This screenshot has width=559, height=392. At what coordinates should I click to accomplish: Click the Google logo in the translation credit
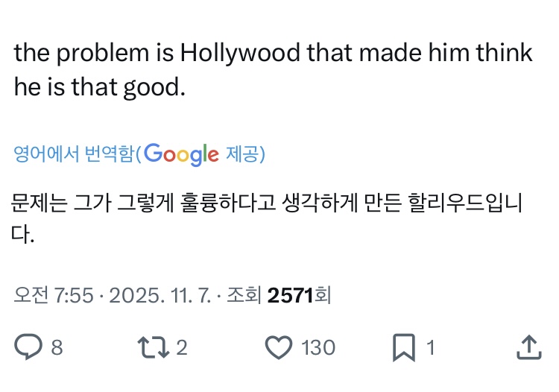pos(181,154)
